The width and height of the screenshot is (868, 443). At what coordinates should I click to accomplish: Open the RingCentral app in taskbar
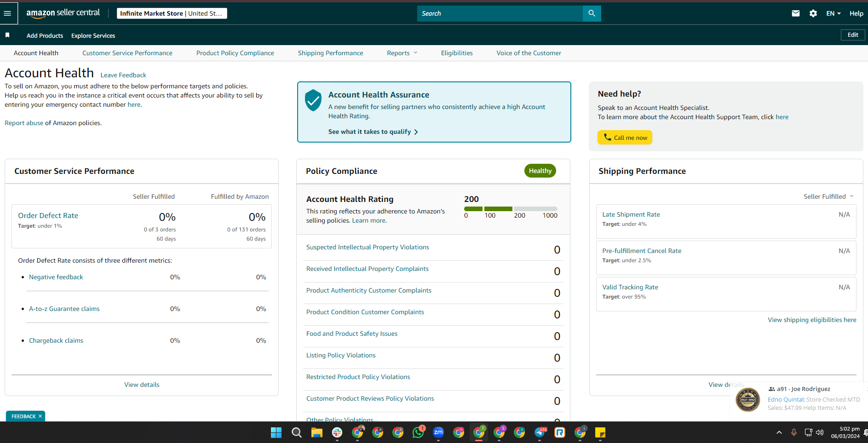coord(560,432)
